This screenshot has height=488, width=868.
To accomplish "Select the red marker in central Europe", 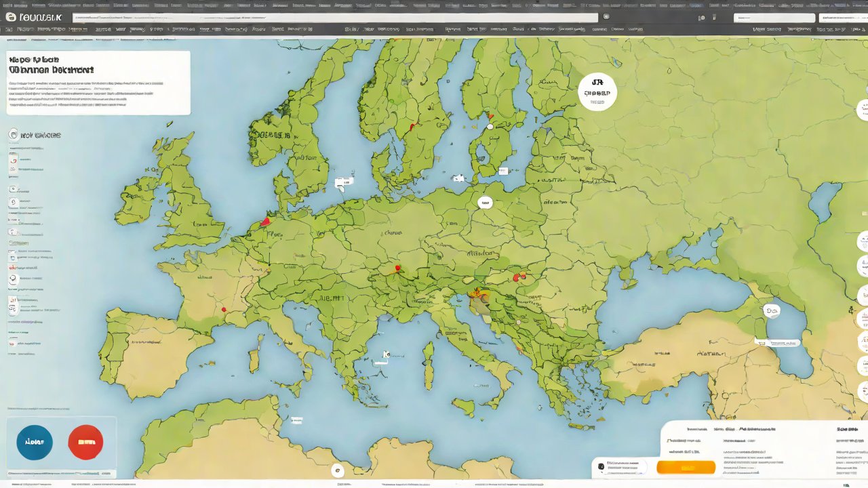I will pos(398,268).
